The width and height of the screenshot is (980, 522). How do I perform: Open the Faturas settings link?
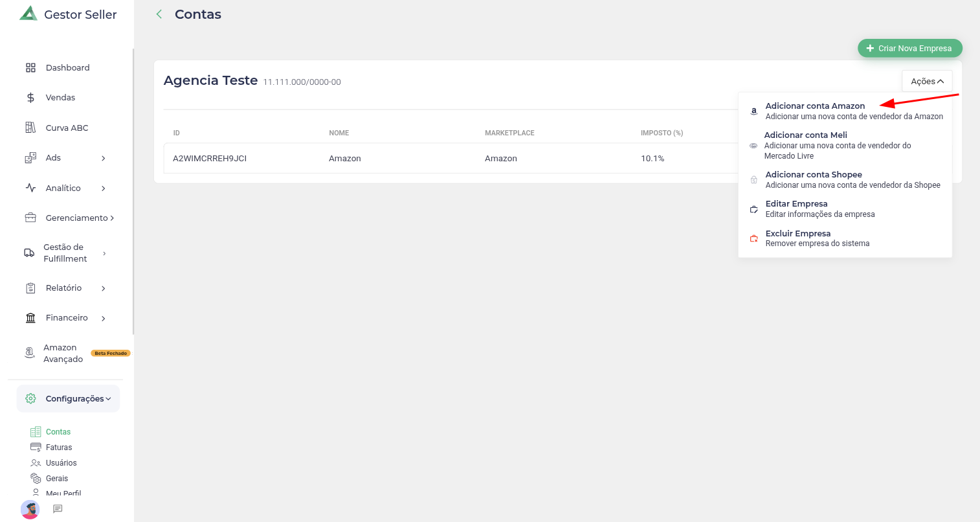click(59, 448)
